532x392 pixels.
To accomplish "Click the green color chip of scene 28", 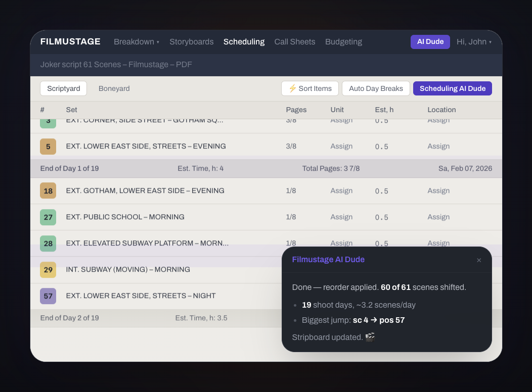I will point(48,243).
